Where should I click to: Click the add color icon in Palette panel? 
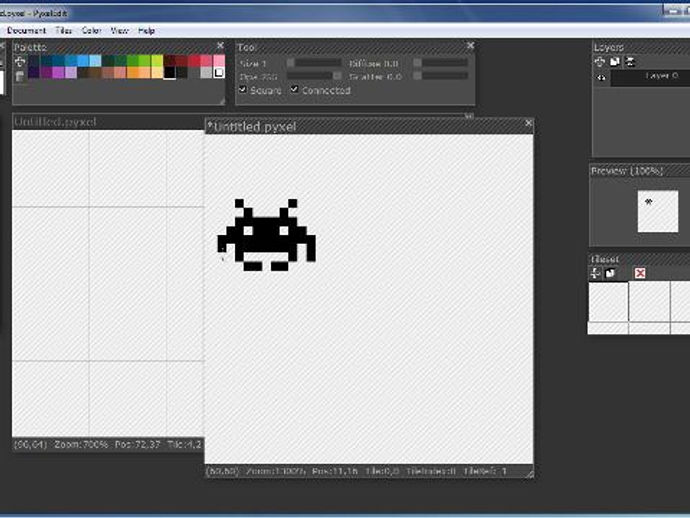tap(20, 62)
